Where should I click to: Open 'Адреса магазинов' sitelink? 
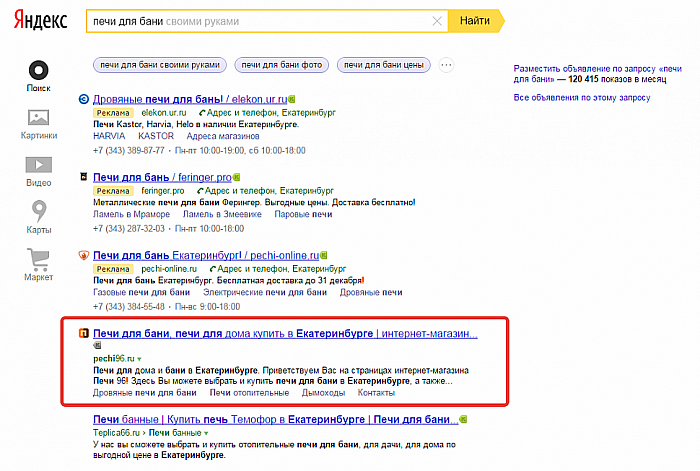[223, 136]
